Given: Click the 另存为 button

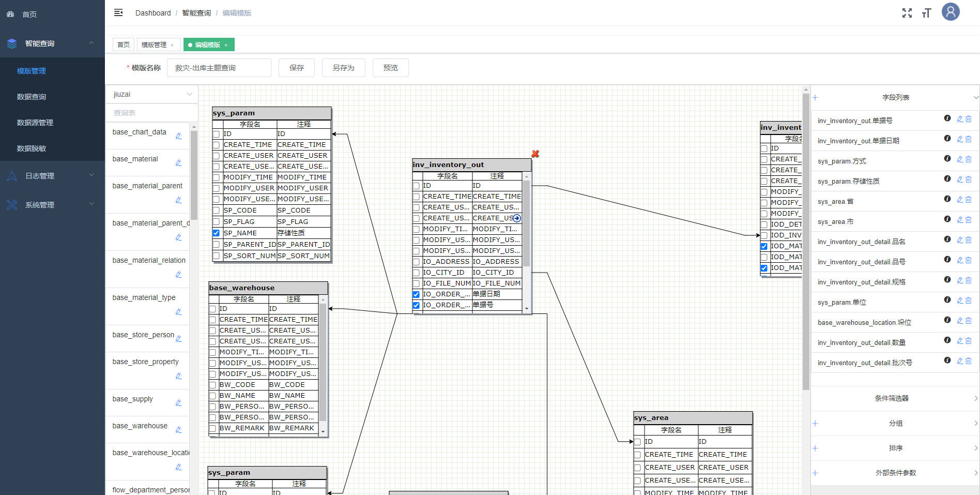Looking at the screenshot, I should click(344, 68).
